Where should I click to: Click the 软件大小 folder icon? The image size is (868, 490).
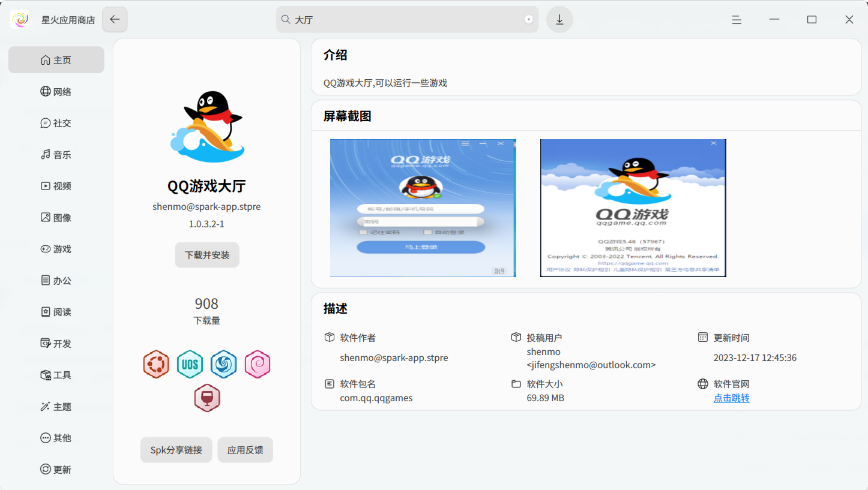click(x=516, y=384)
